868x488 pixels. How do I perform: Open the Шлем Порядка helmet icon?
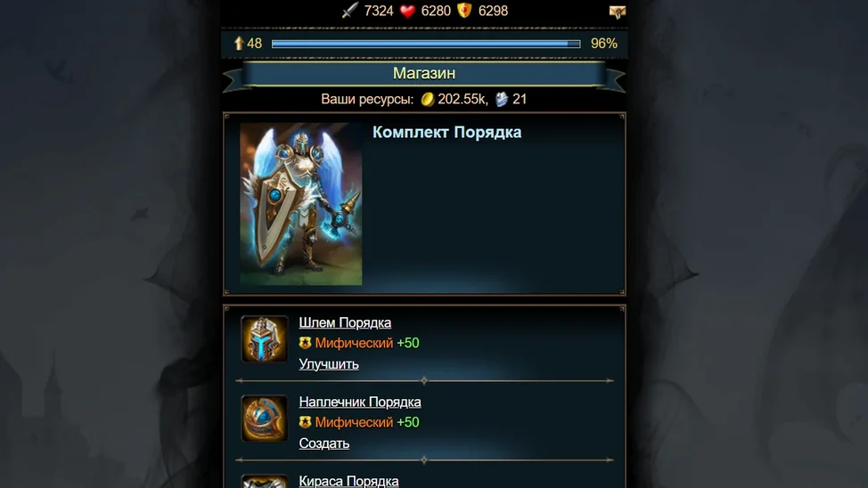coord(264,338)
